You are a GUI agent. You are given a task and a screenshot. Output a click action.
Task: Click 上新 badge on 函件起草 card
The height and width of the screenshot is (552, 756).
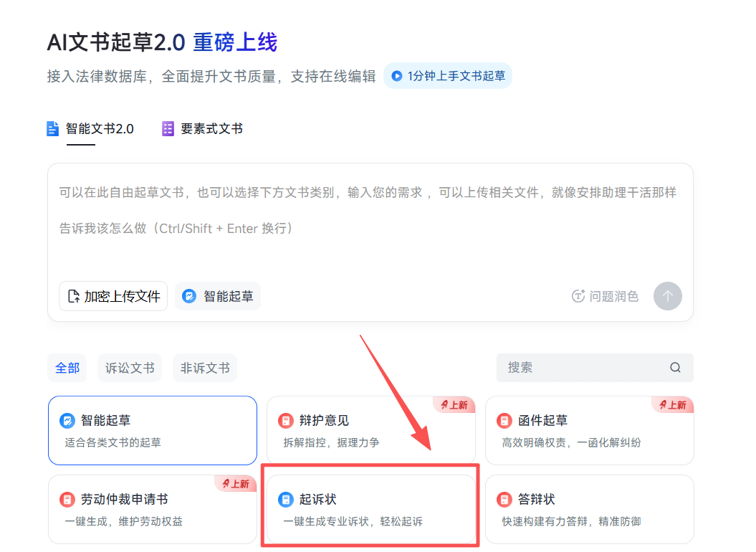pyautogui.click(x=673, y=405)
